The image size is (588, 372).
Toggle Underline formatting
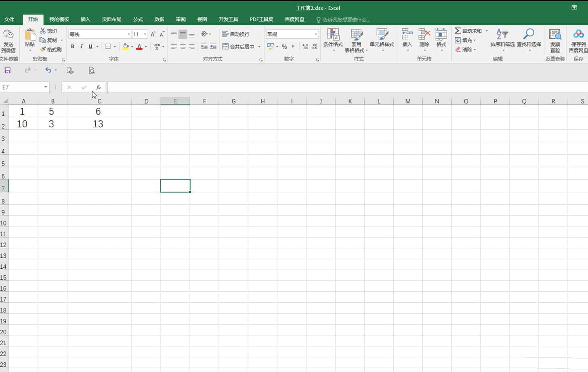pos(90,46)
